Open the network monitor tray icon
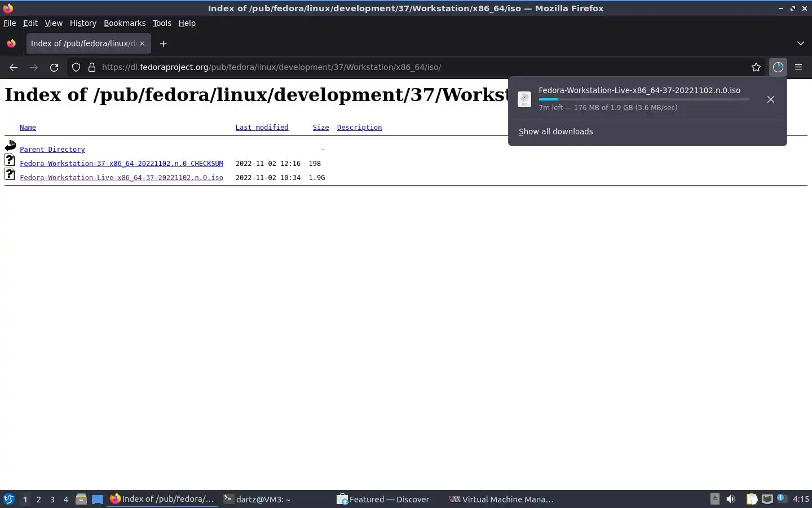Viewport: 812px width, 508px height. (x=767, y=499)
